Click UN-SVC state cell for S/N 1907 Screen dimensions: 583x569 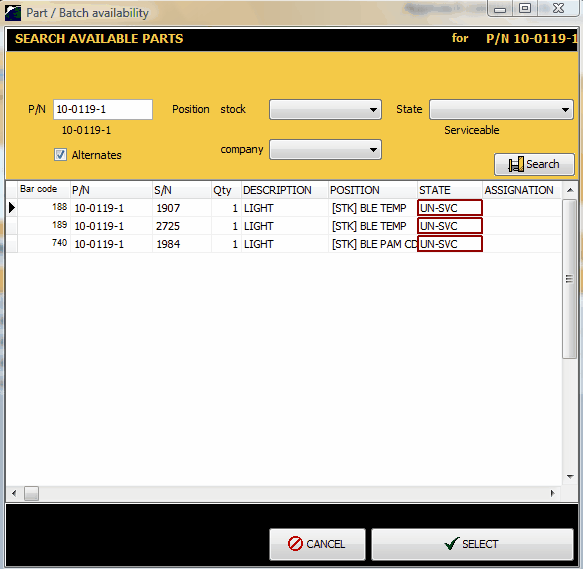pos(450,208)
